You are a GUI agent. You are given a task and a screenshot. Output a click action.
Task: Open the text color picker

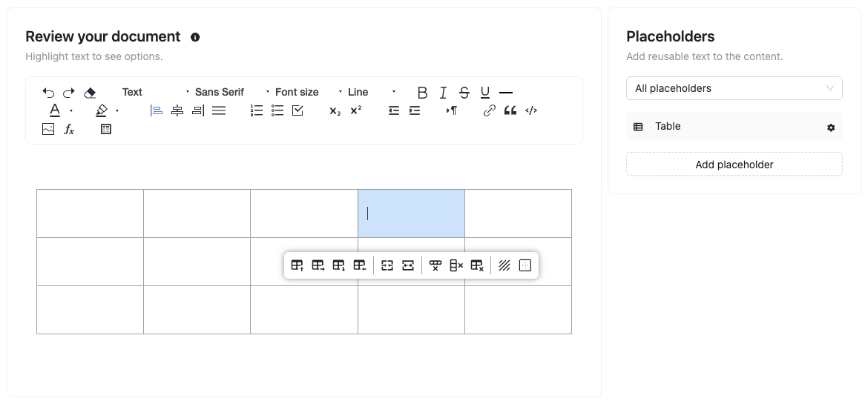point(55,110)
